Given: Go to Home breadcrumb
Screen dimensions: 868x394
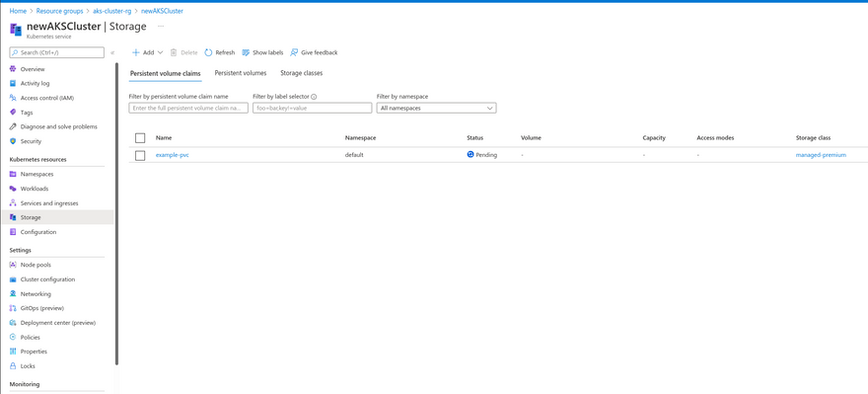Looking at the screenshot, I should (19, 11).
